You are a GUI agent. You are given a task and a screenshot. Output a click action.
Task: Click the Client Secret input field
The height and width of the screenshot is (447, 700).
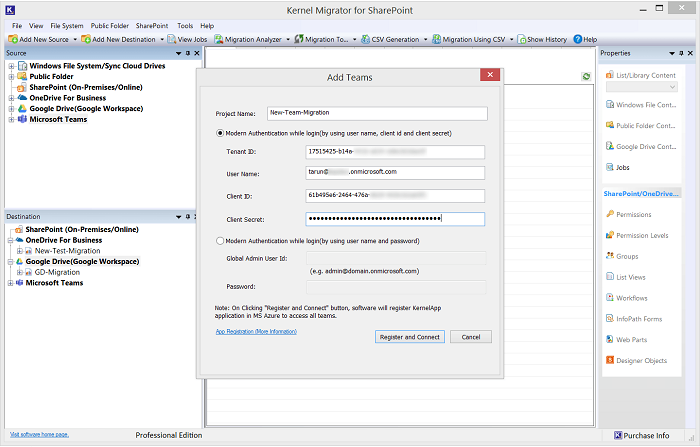pyautogui.click(x=395, y=219)
